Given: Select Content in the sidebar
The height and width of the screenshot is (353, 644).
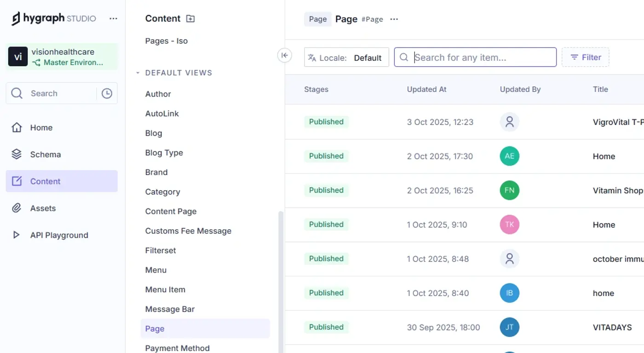Looking at the screenshot, I should coord(62,181).
